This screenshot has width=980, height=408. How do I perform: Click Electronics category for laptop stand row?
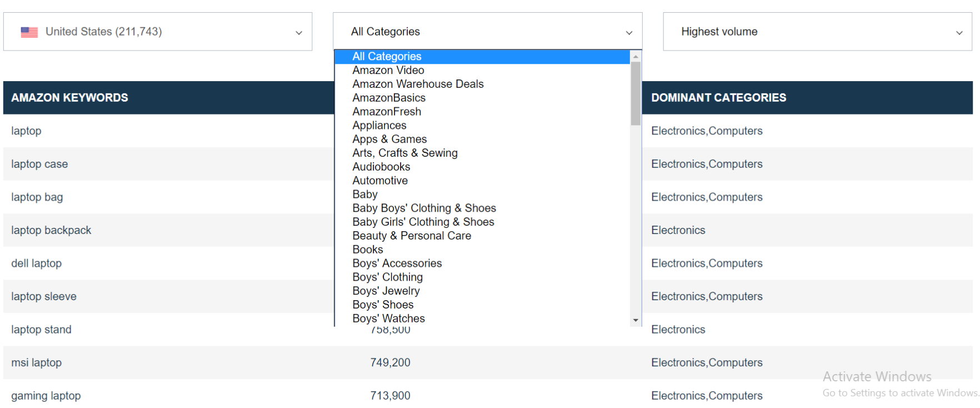678,330
